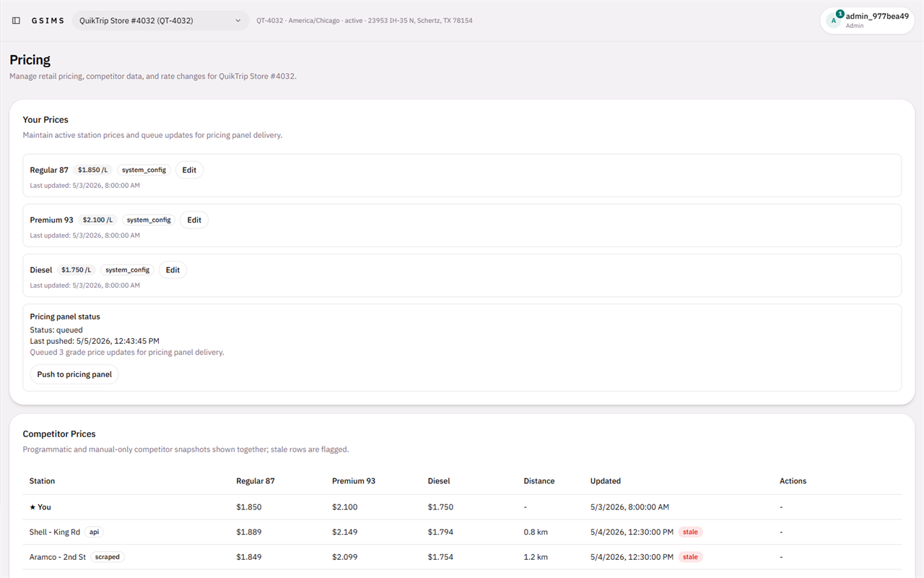Click Last pushed timestamp 12:43:45 PM
The image size is (924, 578).
pos(95,341)
